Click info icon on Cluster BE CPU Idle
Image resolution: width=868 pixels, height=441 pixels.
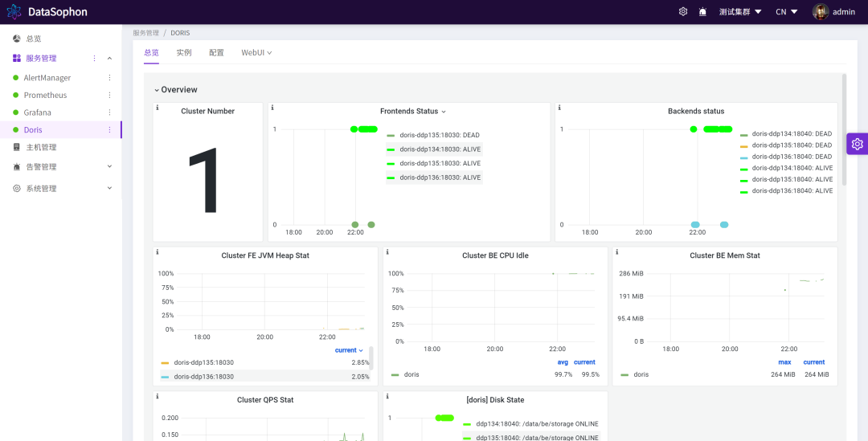(x=387, y=252)
